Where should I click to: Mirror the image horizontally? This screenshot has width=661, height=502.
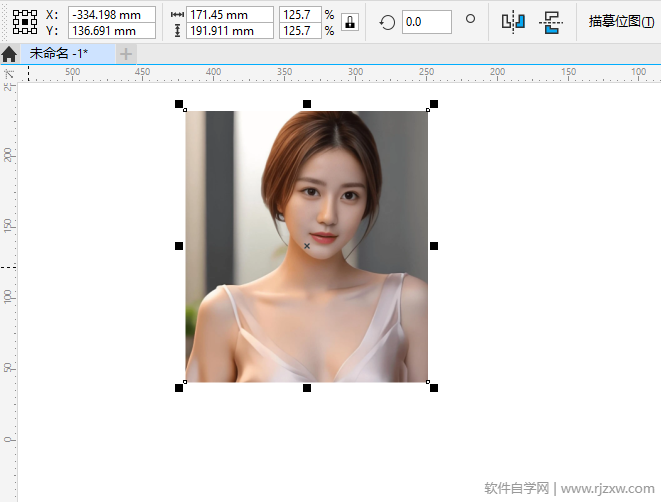[x=513, y=22]
